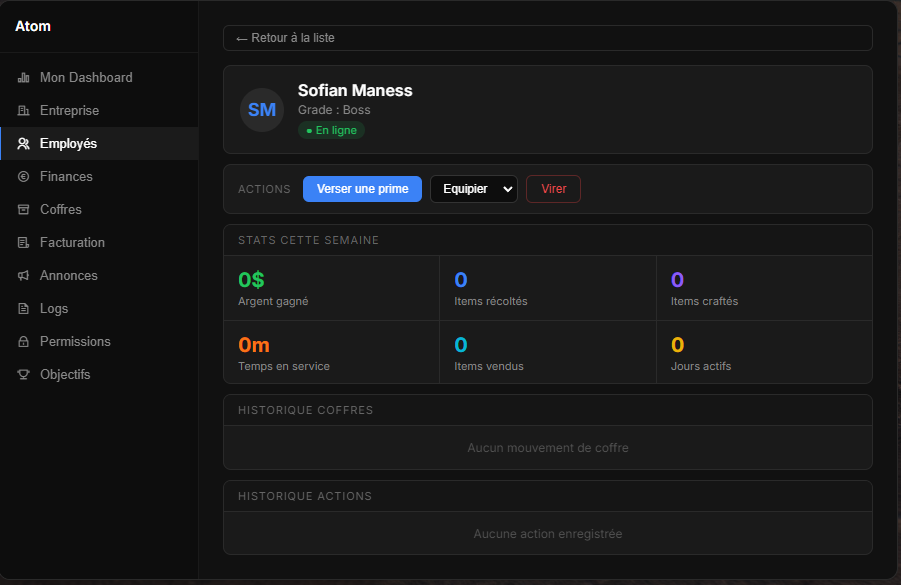
Task: Click the Coffres box icon
Action: click(x=23, y=210)
